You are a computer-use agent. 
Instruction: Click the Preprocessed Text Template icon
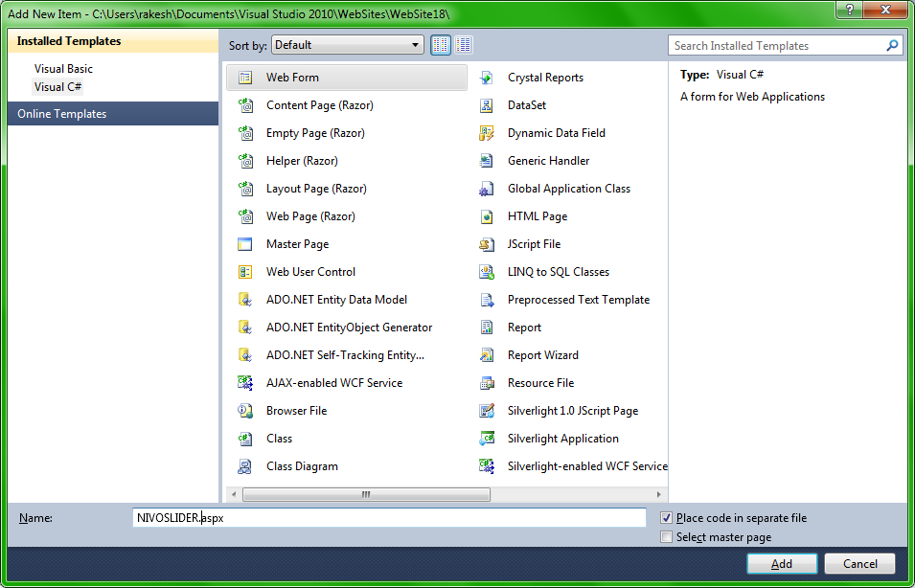click(x=487, y=300)
